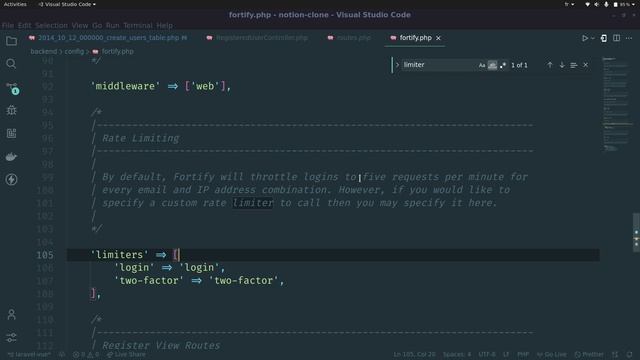Open Run and Debug view
This screenshot has height=360, width=640.
(11, 110)
